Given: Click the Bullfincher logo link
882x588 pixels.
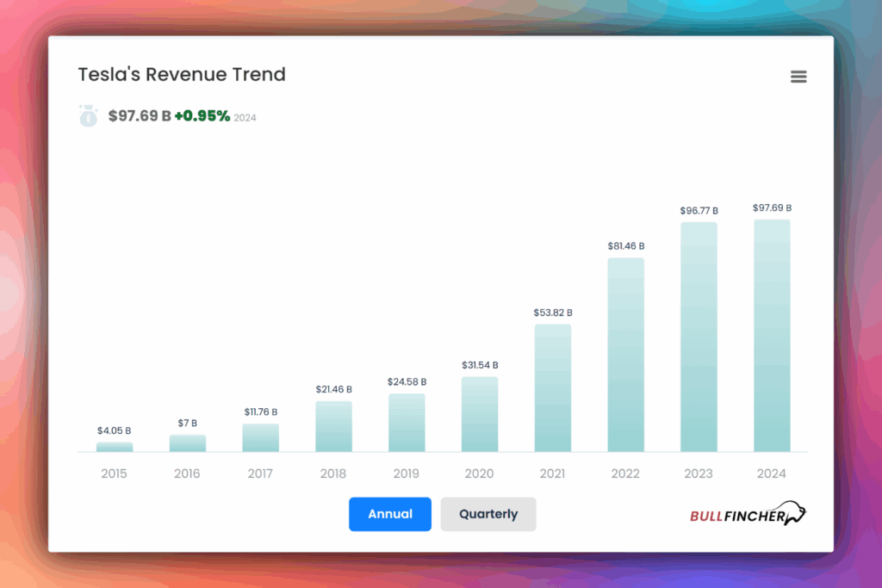Looking at the screenshot, I should pos(746,514).
